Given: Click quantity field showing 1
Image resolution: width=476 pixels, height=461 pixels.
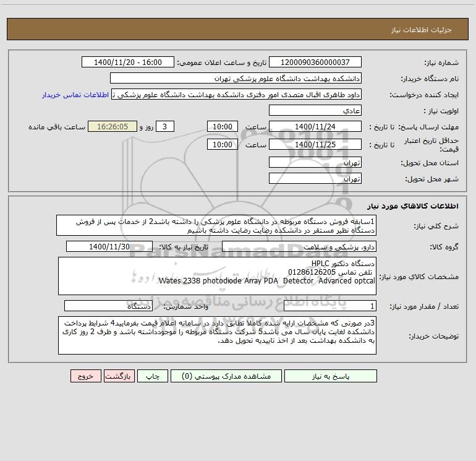Looking at the screenshot, I should pyautogui.click(x=330, y=306).
